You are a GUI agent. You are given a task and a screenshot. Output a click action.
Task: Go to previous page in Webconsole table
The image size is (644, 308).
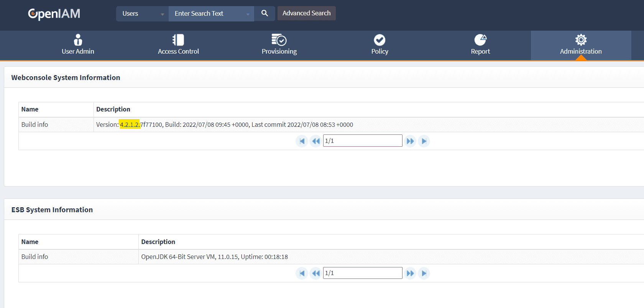315,141
